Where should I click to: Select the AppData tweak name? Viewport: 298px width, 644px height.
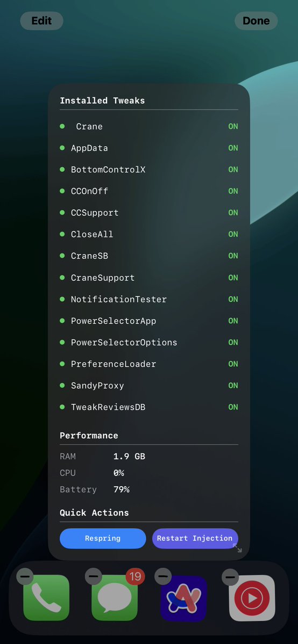coord(89,148)
